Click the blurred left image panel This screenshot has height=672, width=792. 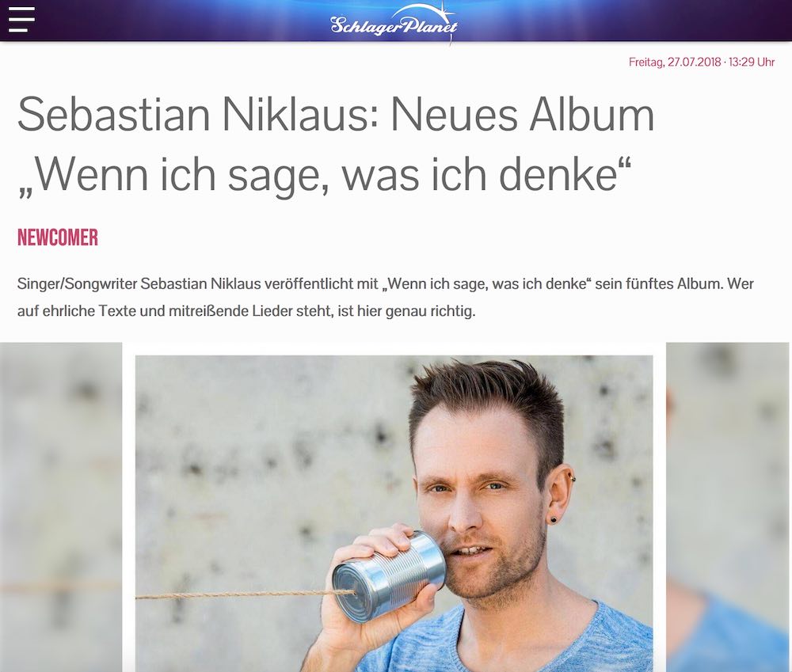click(61, 507)
